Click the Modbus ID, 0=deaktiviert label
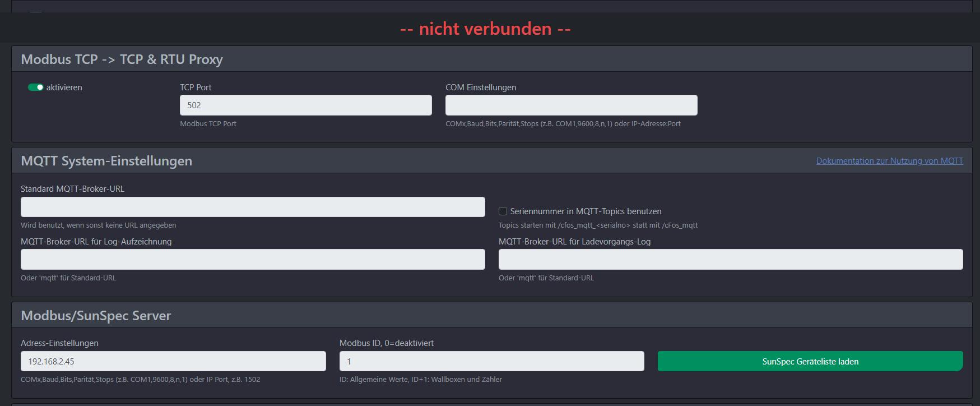The image size is (980, 406). point(386,343)
